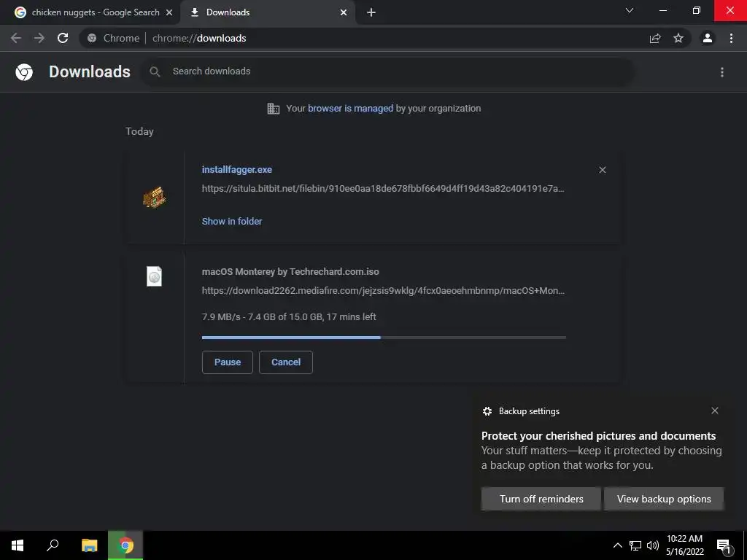
Task: Open Windows taskbar search
Action: click(x=53, y=545)
